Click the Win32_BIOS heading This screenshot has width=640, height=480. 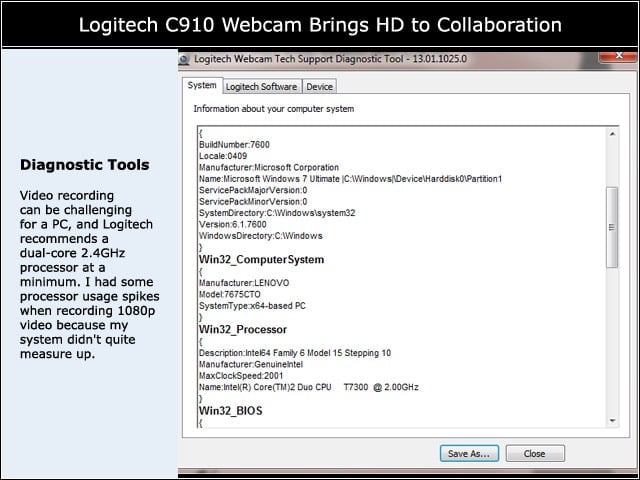[x=231, y=411]
